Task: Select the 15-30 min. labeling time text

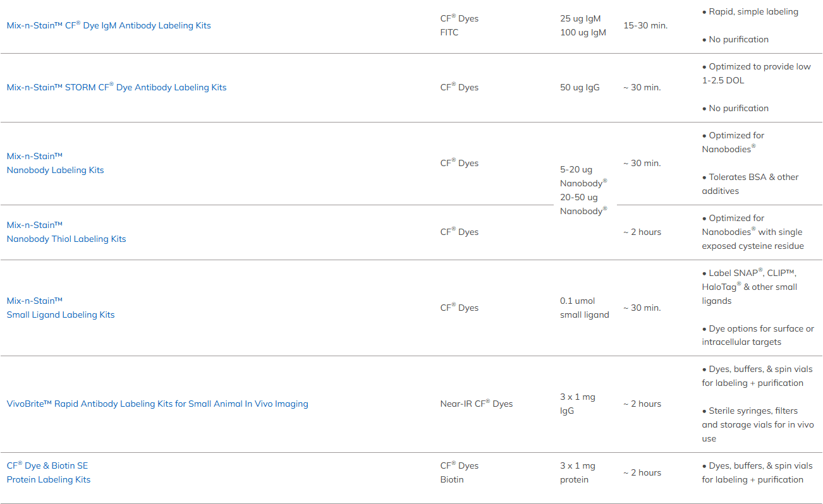Action: pyautogui.click(x=645, y=26)
